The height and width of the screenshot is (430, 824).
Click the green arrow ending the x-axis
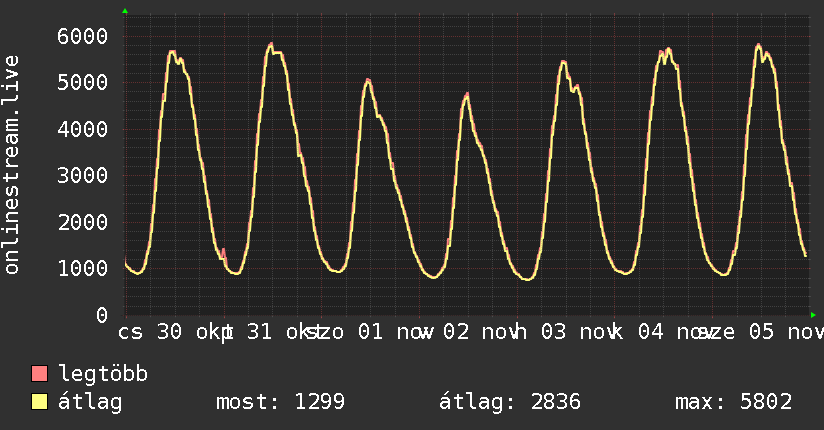pos(813,315)
